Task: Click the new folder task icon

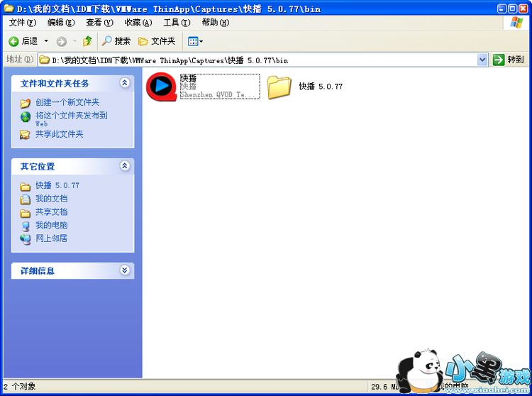Action: [x=25, y=103]
